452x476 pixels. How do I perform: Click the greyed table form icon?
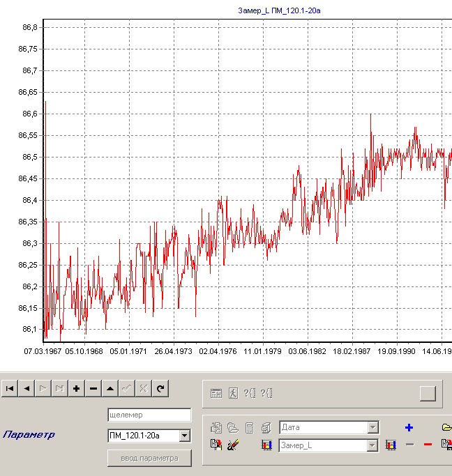(x=216, y=394)
